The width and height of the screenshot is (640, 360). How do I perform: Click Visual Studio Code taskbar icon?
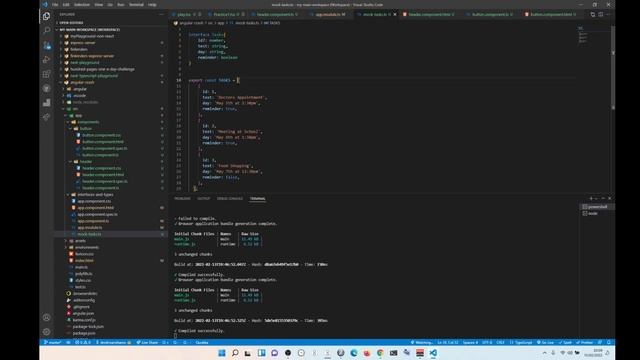[433, 353]
